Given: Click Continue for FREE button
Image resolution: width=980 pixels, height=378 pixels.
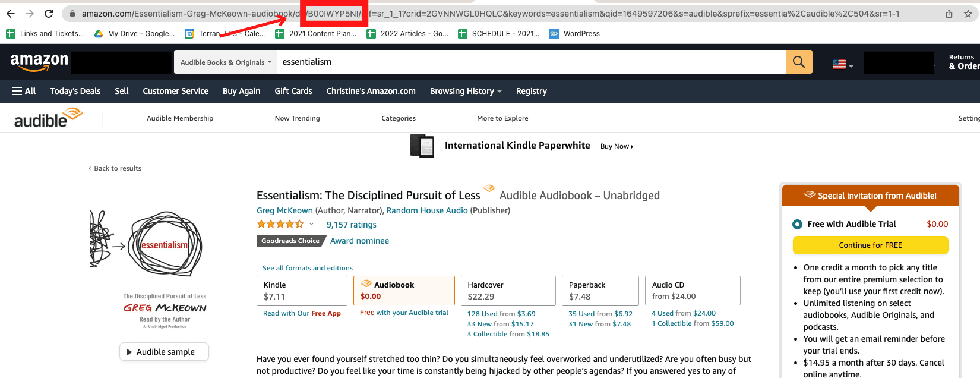Looking at the screenshot, I should click(871, 245).
